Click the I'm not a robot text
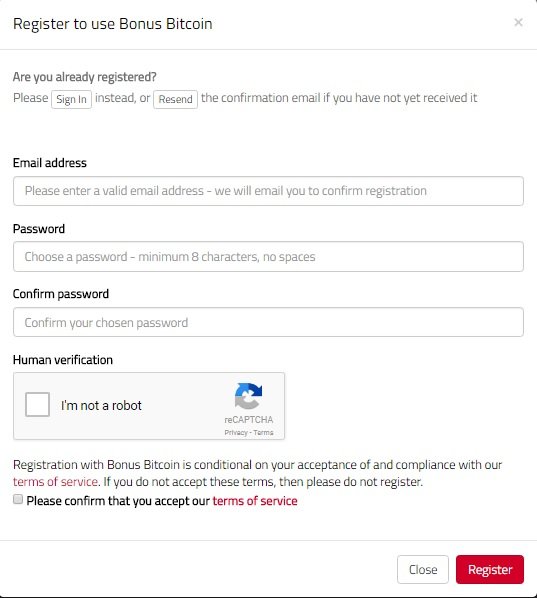The image size is (537, 598). (x=101, y=405)
